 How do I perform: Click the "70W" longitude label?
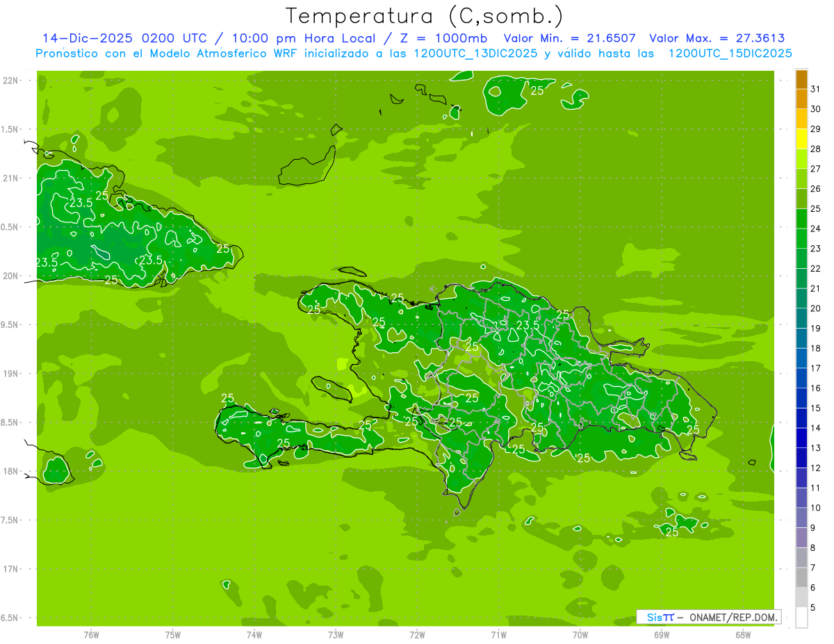[x=580, y=634]
